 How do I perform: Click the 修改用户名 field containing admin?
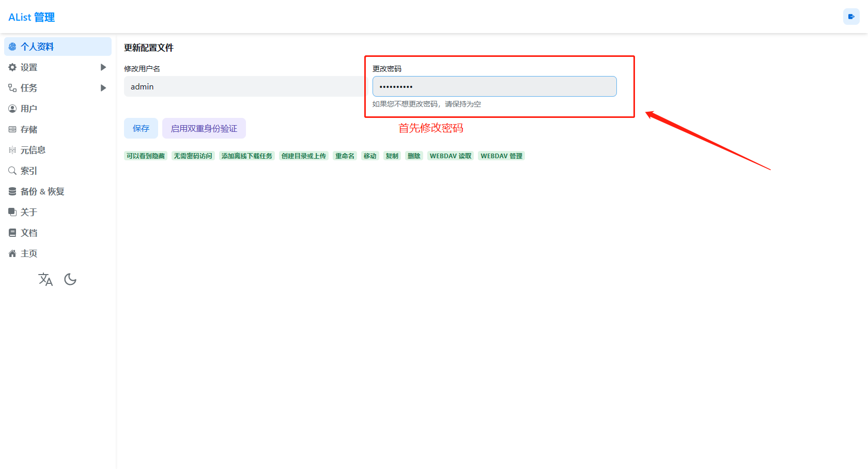tap(244, 86)
